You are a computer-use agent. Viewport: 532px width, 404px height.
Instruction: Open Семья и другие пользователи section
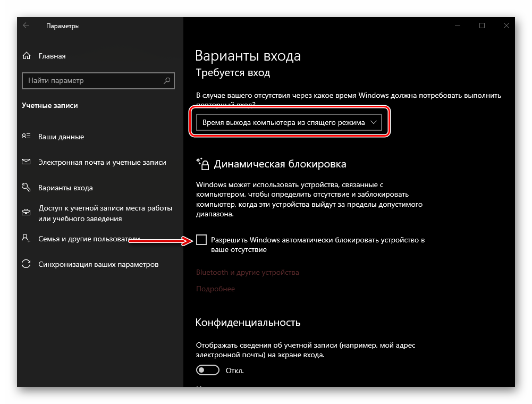point(89,239)
